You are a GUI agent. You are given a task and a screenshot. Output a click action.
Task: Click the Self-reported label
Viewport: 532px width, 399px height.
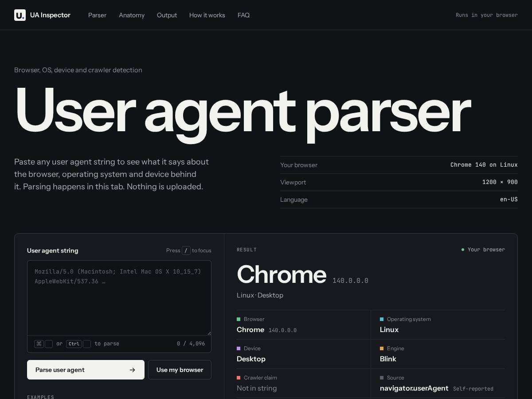pos(473,389)
